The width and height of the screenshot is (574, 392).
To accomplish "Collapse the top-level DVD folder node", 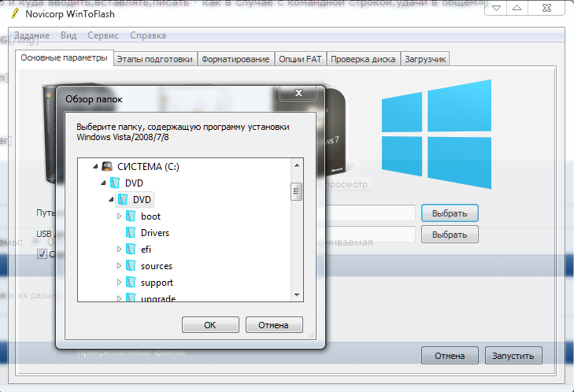I will [x=104, y=183].
